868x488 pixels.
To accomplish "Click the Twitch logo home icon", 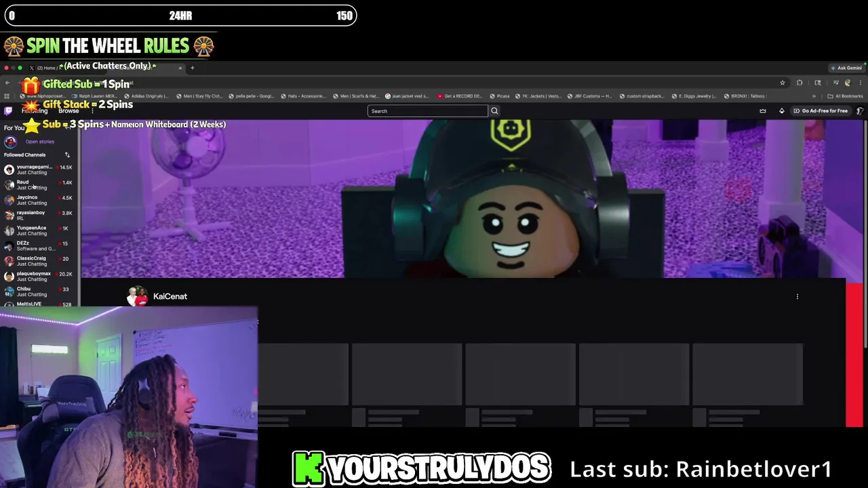I will [8, 111].
